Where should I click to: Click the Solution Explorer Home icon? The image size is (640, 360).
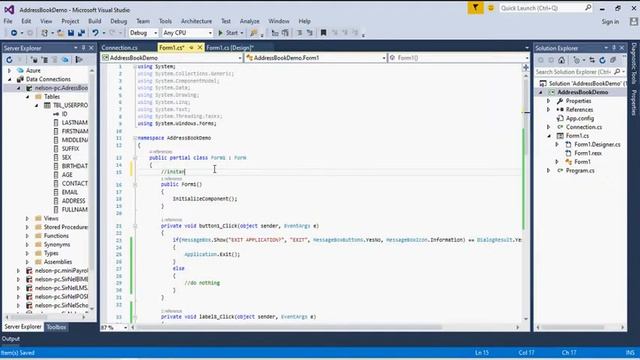pyautogui.click(x=562, y=60)
